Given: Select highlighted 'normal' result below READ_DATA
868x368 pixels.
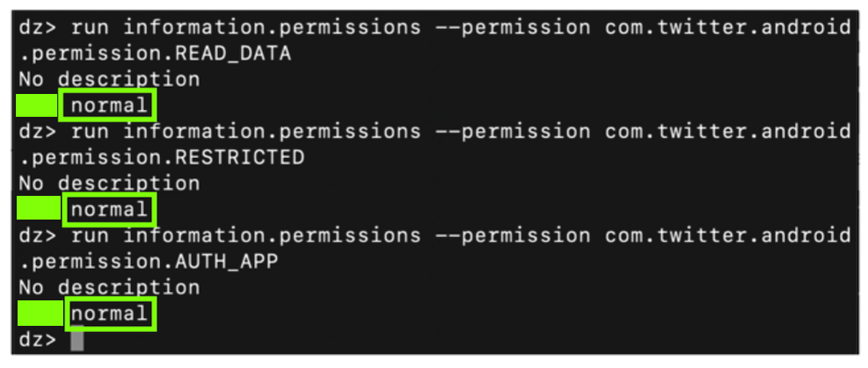Looking at the screenshot, I should tap(107, 105).
